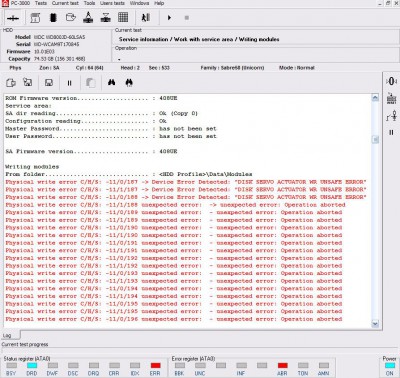
Task: Pause log output with pause icon
Action: click(x=69, y=83)
